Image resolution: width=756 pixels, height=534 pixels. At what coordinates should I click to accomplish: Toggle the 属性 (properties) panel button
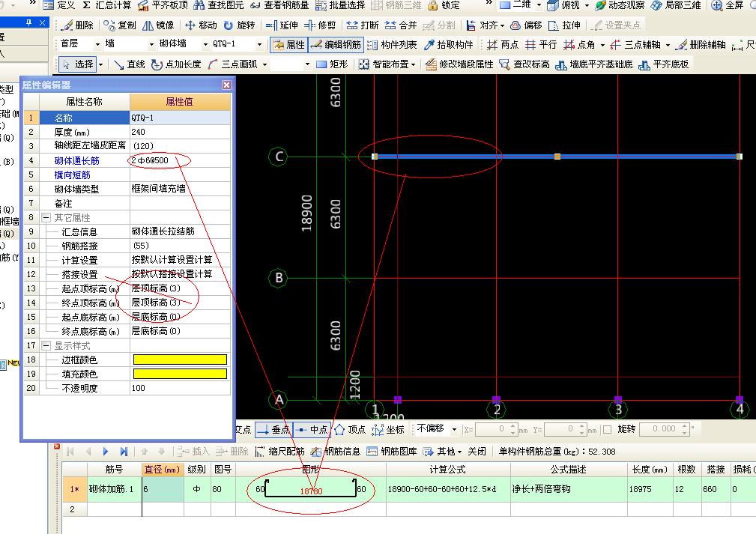coord(288,45)
